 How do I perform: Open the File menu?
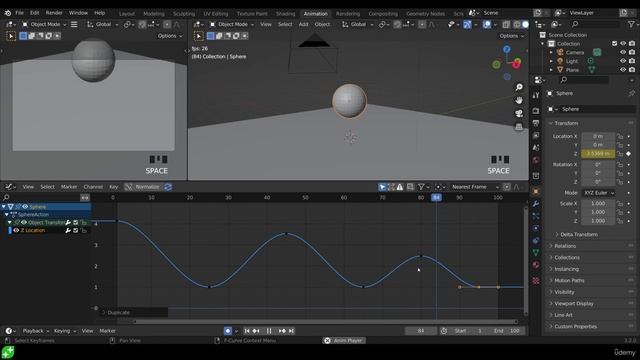pos(19,13)
